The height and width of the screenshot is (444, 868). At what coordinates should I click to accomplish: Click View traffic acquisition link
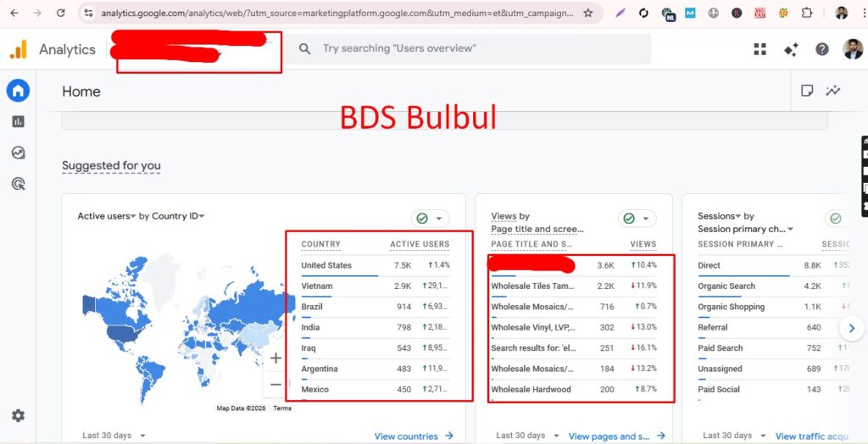(812, 436)
